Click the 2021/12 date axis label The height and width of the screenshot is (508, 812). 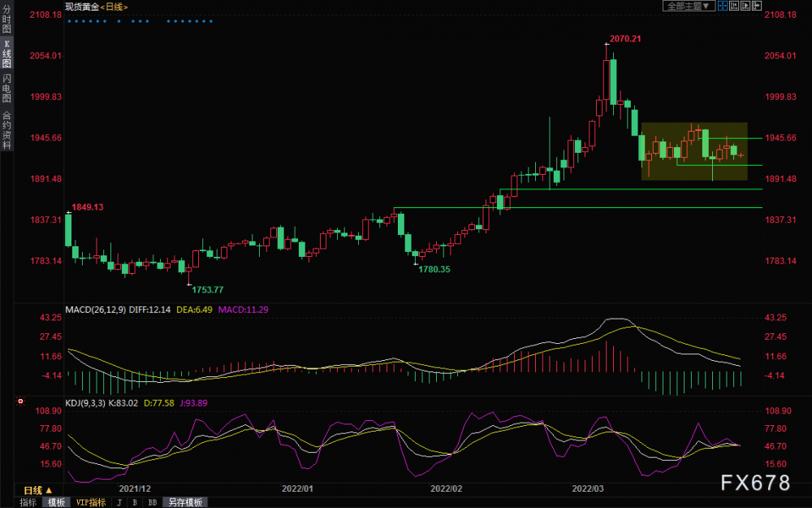point(135,488)
